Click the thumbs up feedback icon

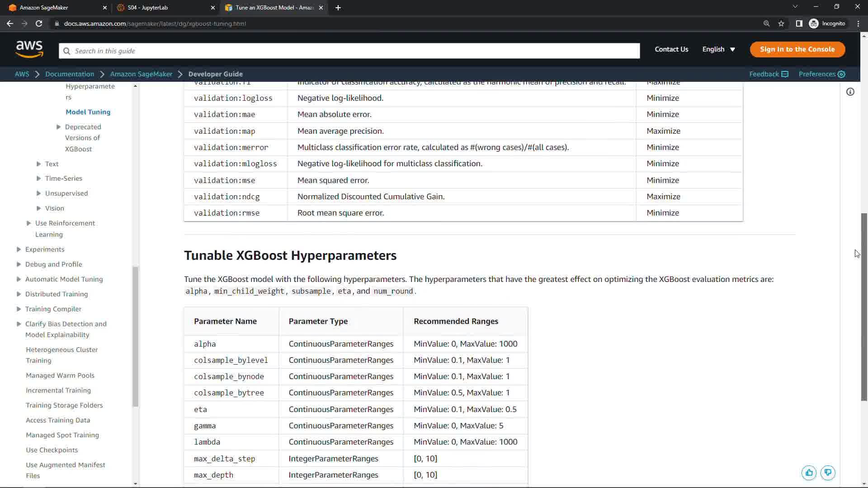point(809,473)
